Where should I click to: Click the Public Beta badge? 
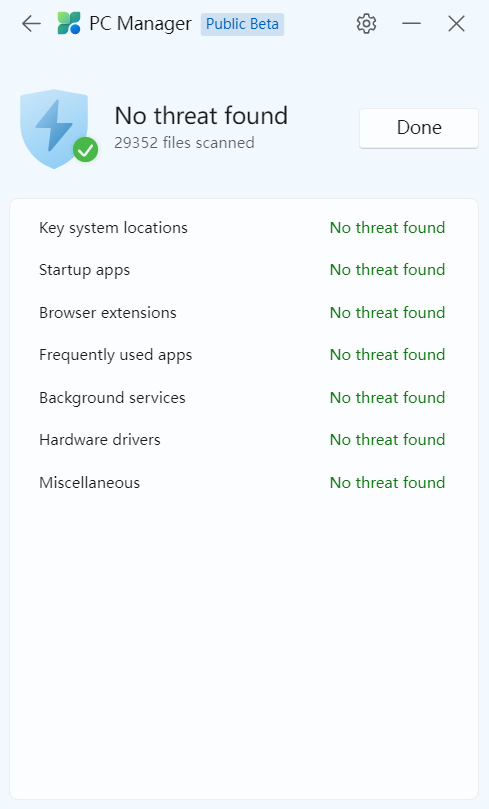tap(242, 24)
